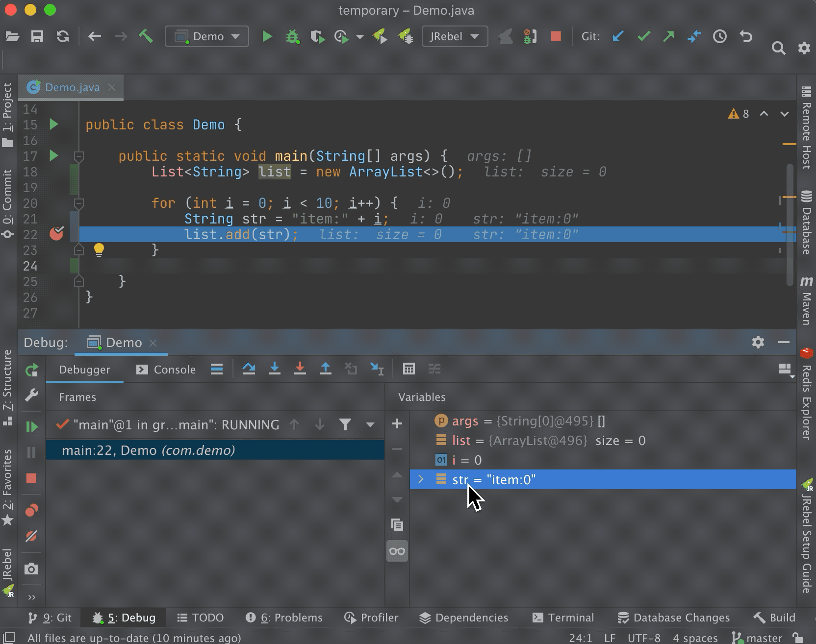The width and height of the screenshot is (816, 644).
Task: Click the Step Out icon
Action: [326, 369]
